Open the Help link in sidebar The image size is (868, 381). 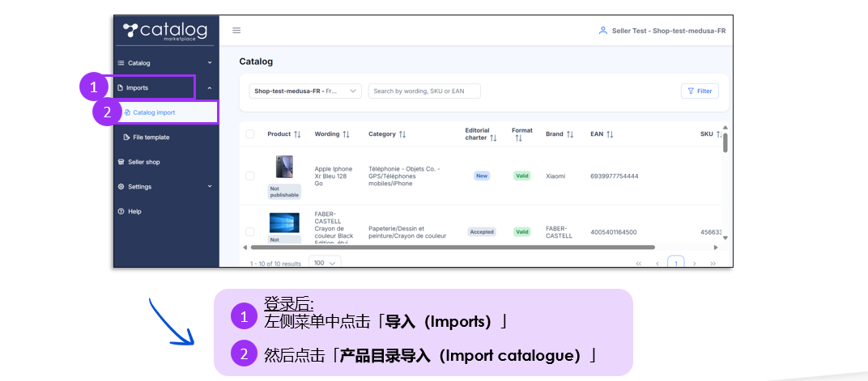[x=134, y=212]
